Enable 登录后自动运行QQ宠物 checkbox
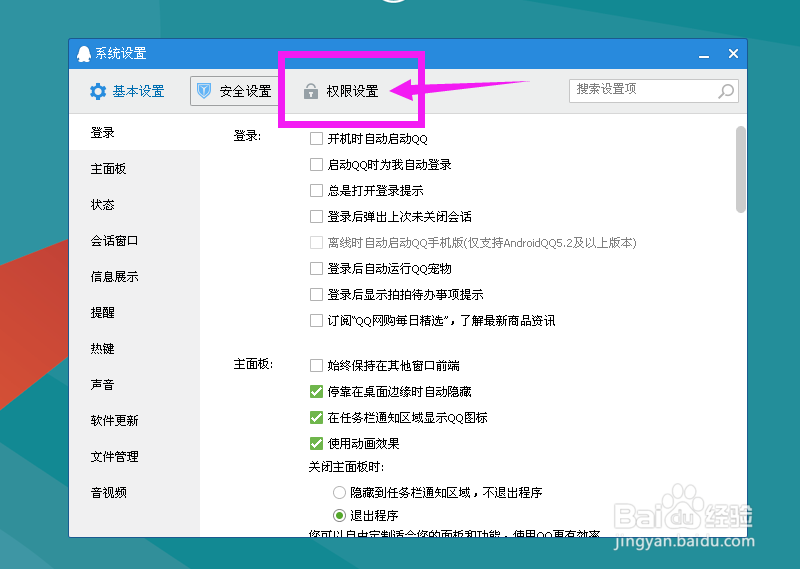This screenshot has width=800, height=569. [x=316, y=268]
